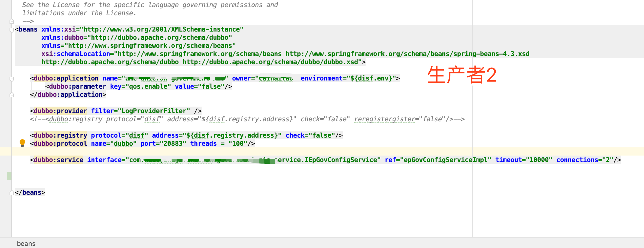644x248 pixels.
Task: Click the check="false" attribute on dubbo:registry
Action: click(x=310, y=135)
